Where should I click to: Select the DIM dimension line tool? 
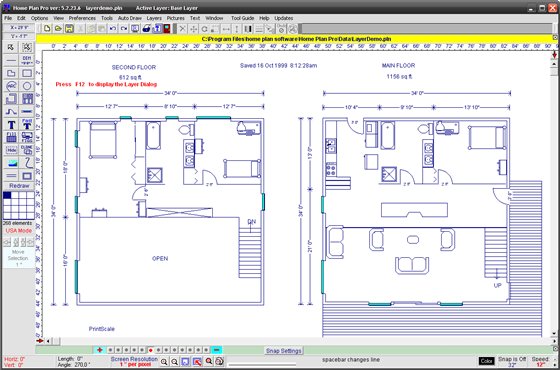tap(27, 60)
